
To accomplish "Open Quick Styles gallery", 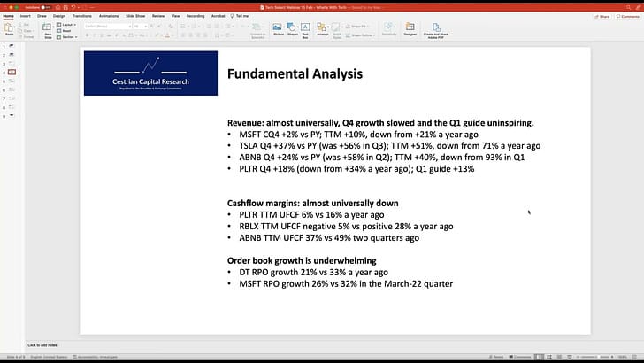I will [336, 31].
